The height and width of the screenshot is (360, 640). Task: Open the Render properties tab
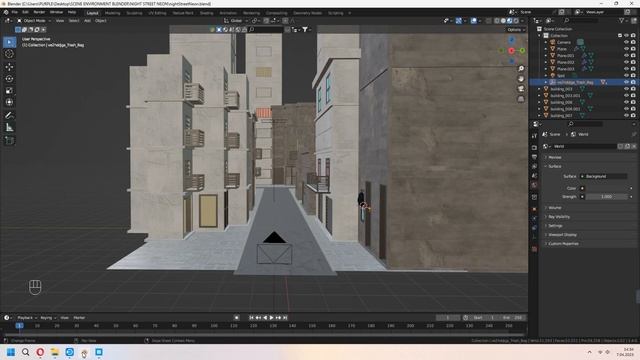tap(534, 147)
